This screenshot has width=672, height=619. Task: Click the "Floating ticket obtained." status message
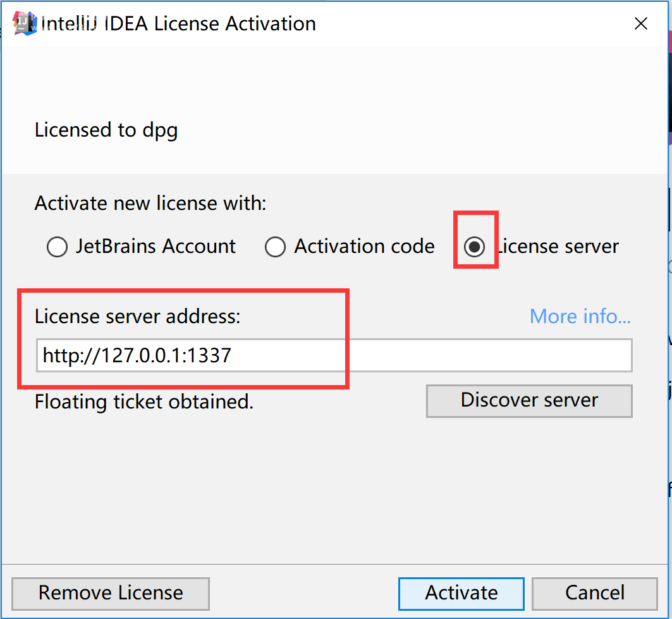(x=144, y=401)
